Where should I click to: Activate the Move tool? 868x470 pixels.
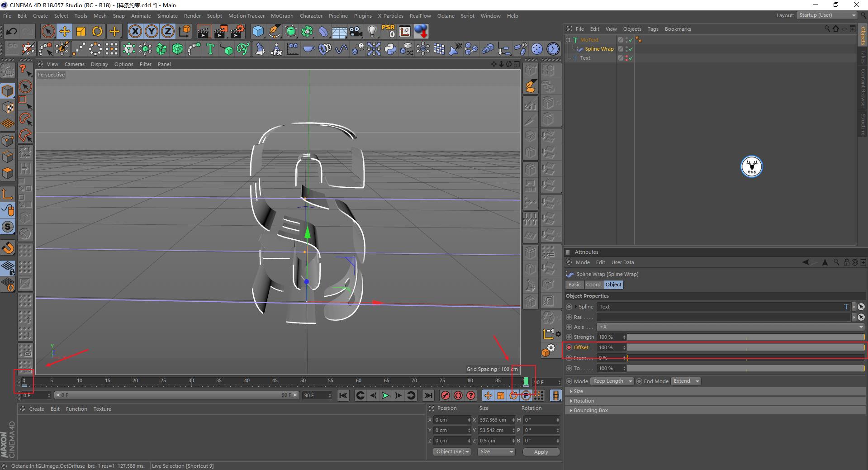click(x=65, y=31)
